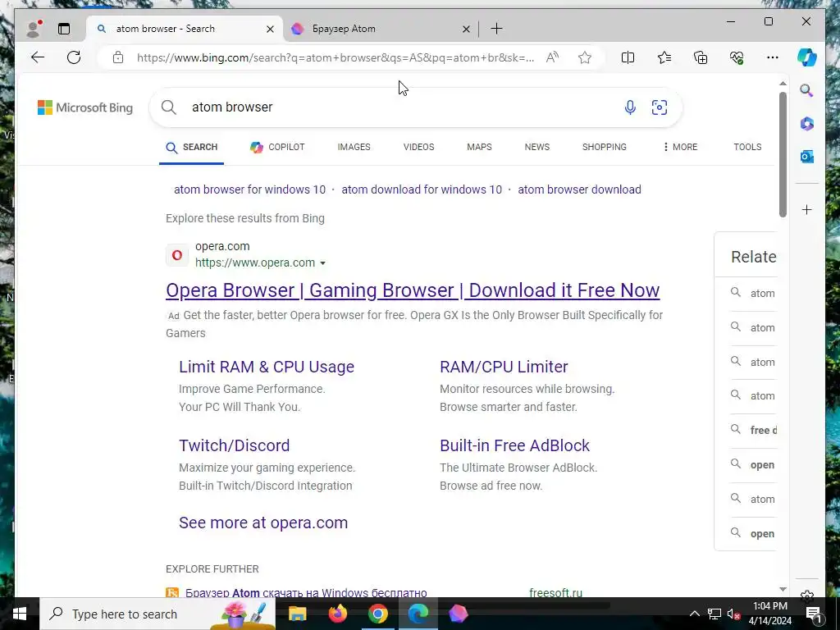The image size is (840, 630).
Task: Open the sidebar search icon
Action: pos(807,90)
